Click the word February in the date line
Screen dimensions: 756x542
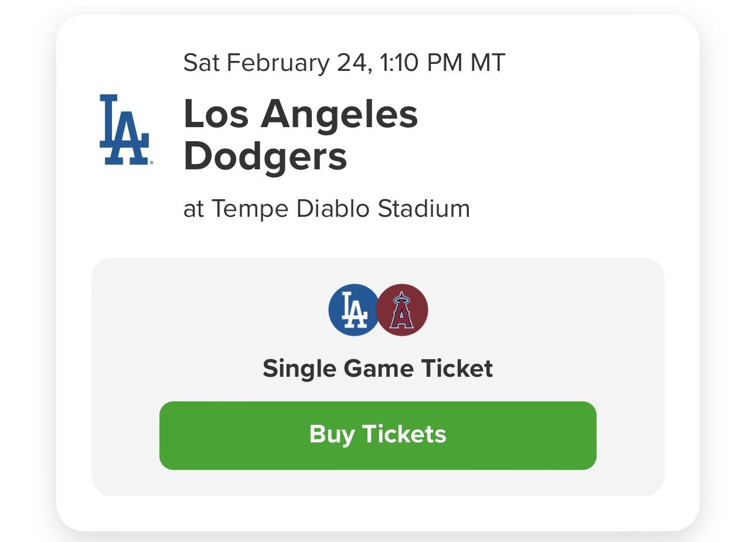point(278,63)
